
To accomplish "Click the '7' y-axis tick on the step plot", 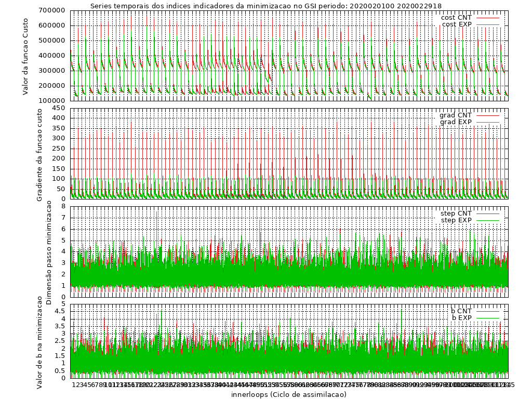I will (x=63, y=218).
